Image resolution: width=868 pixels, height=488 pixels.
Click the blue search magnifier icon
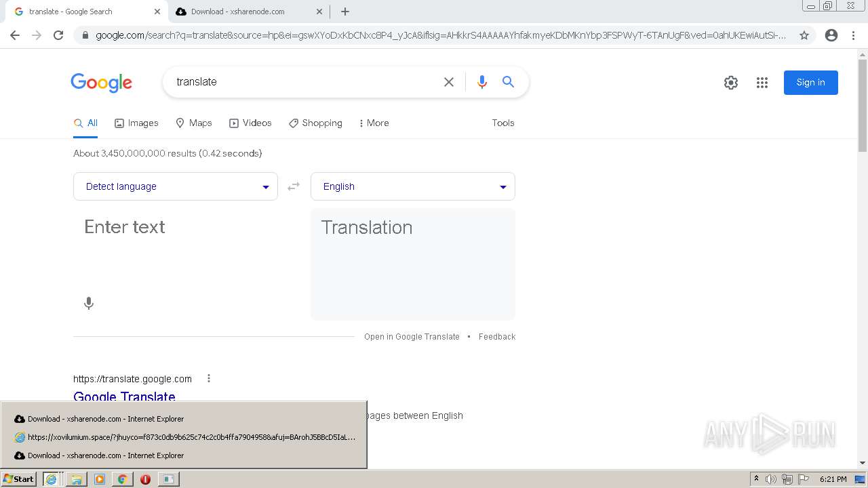508,82
